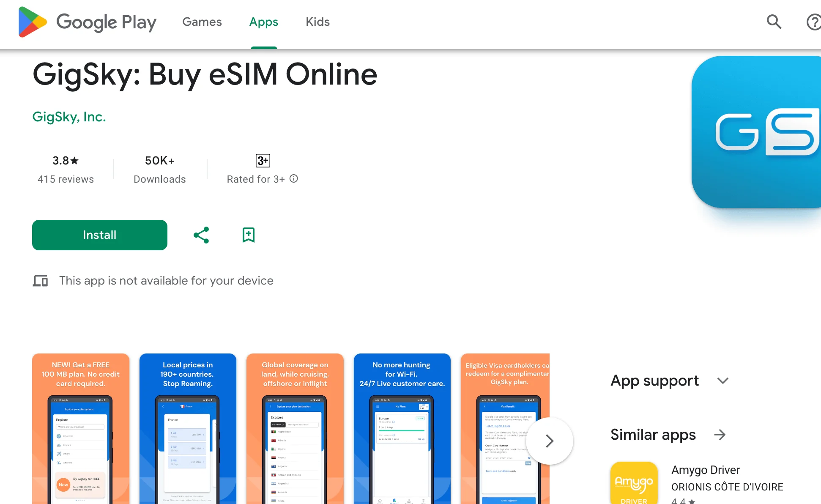This screenshot has width=821, height=504.
Task: Click the save/wishlist bookmark icon
Action: pyautogui.click(x=249, y=235)
